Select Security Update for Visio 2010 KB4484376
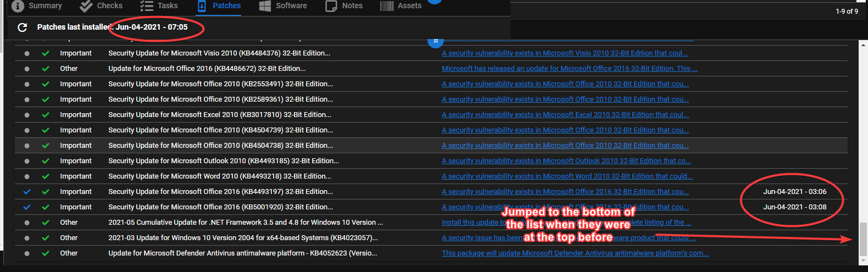868x272 pixels. coord(219,53)
